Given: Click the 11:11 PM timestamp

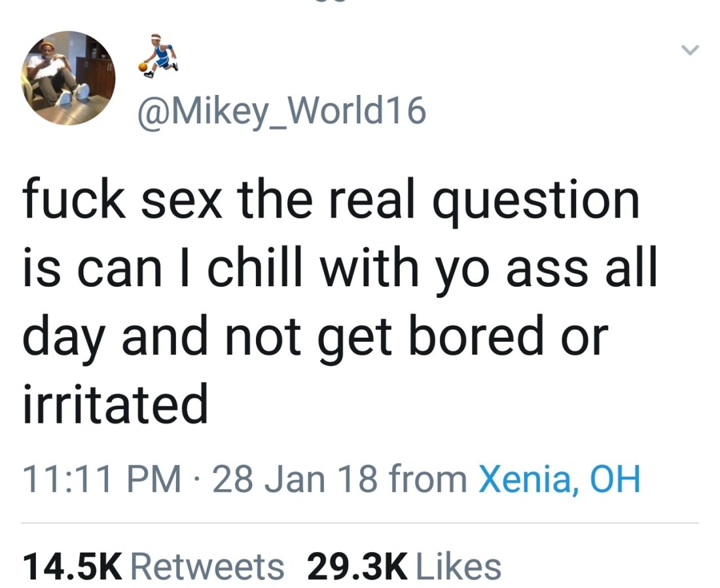Looking at the screenshot, I should click(102, 479).
